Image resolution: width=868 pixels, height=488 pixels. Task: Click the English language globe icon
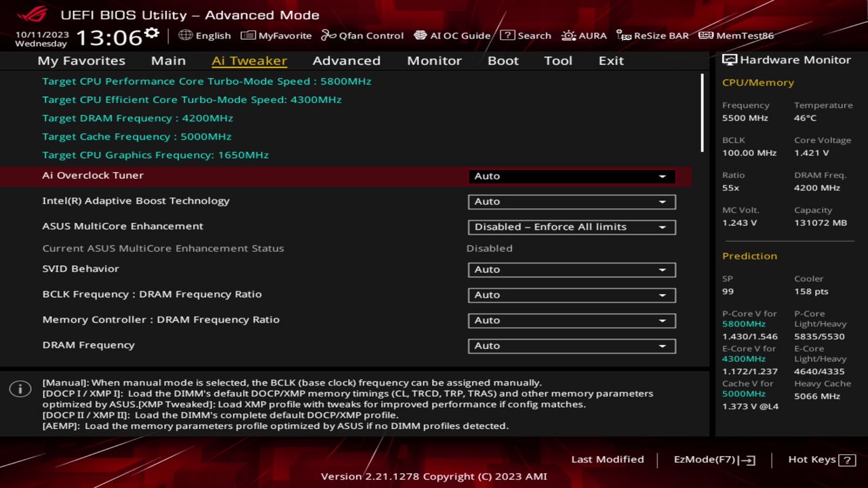[186, 35]
